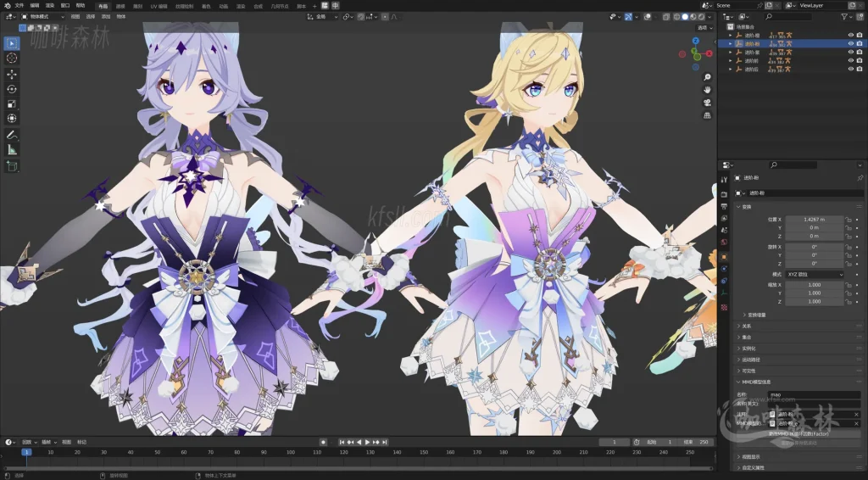Create new scene next to Scene field
868x480 pixels.
(770, 5)
